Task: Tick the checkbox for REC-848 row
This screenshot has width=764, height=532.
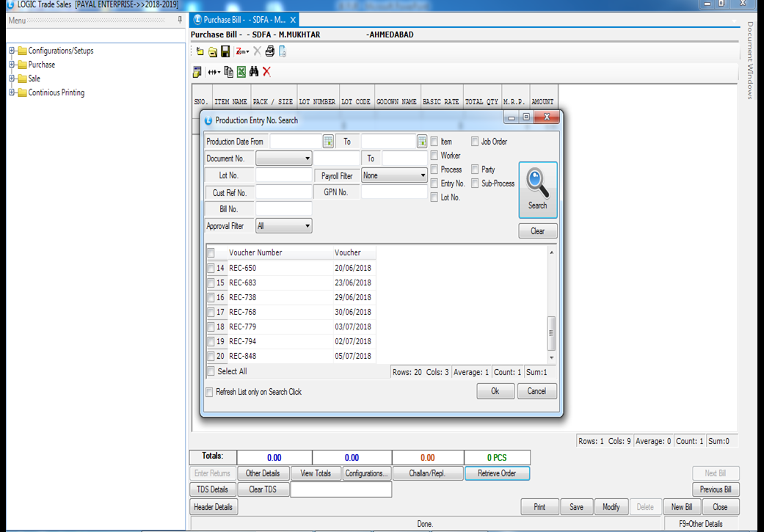Action: (x=211, y=356)
